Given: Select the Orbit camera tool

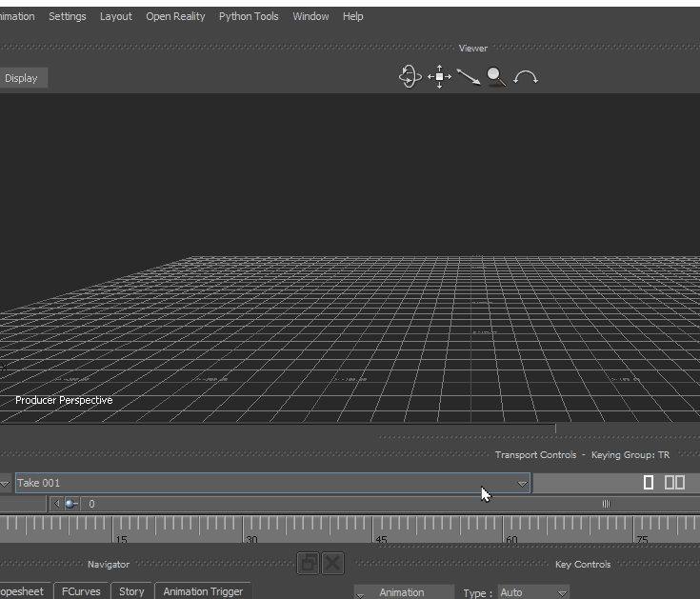Looking at the screenshot, I should tap(410, 77).
